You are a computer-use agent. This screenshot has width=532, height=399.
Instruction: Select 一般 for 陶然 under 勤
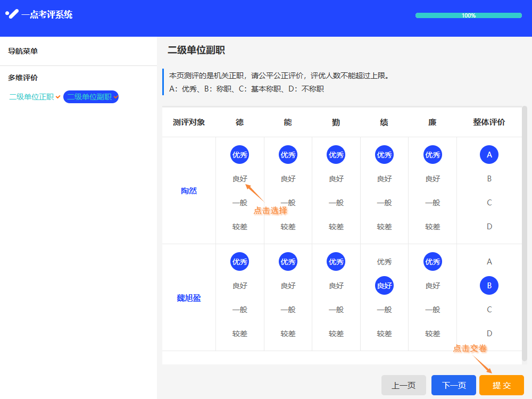click(x=336, y=203)
